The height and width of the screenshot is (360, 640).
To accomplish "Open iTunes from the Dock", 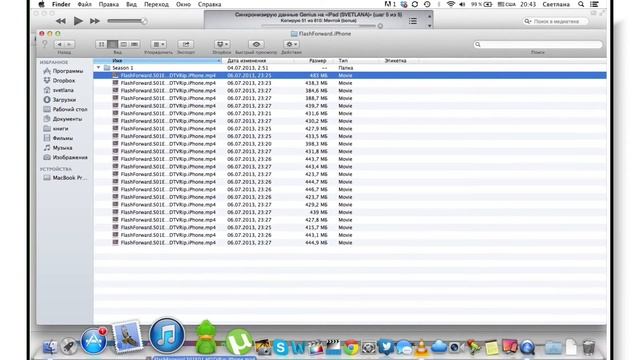I will click(167, 336).
